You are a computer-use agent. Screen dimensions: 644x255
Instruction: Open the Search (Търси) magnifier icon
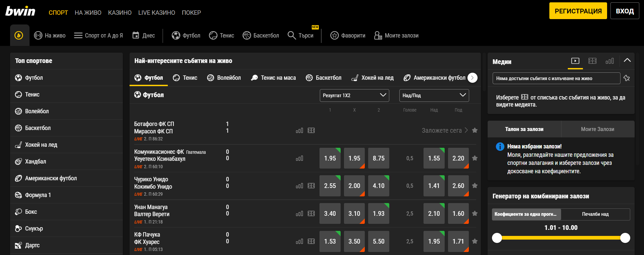[292, 35]
